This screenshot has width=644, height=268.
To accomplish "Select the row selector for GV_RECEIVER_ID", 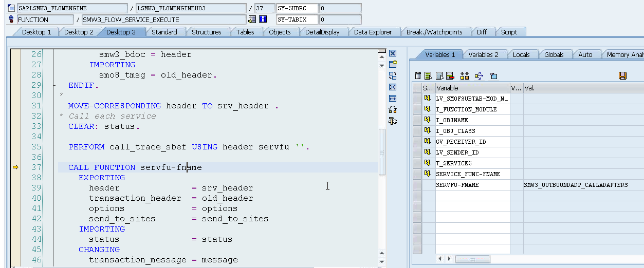I will click(417, 141).
